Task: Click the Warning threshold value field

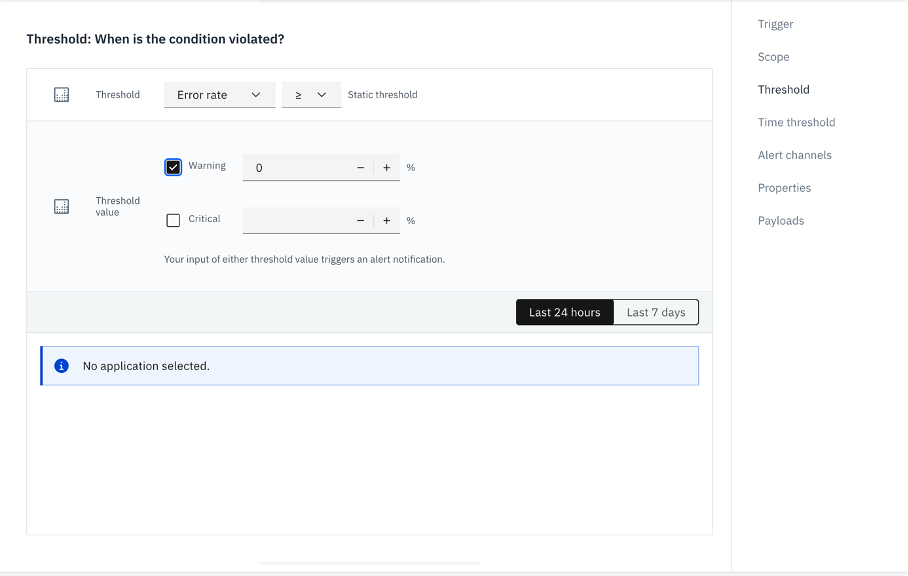Action: tap(295, 168)
